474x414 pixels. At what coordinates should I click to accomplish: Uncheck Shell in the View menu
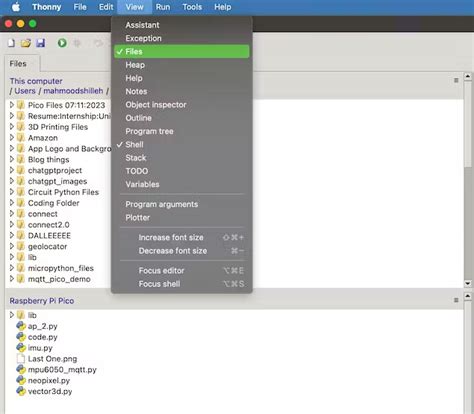[x=182, y=145]
